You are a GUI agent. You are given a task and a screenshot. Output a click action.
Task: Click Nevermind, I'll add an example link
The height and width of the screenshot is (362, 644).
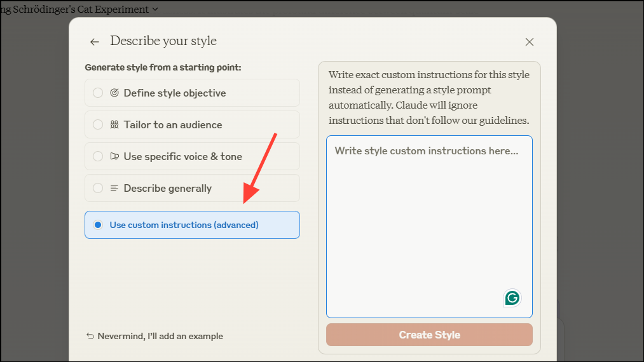coord(160,336)
